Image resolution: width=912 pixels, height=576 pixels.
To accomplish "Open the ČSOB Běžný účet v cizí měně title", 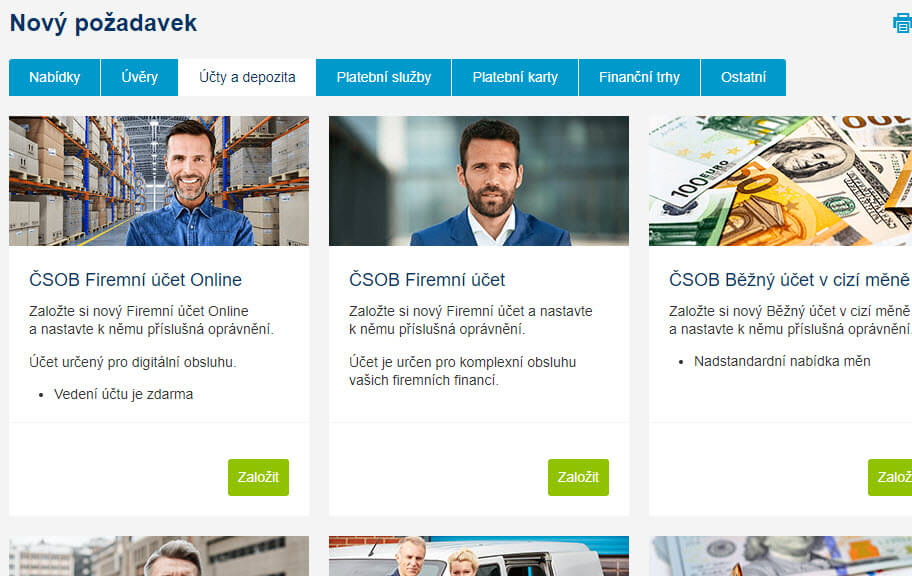I will 789,280.
